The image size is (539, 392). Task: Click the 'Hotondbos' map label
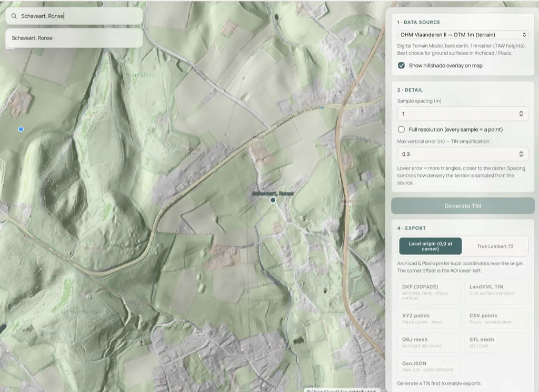click(140, 75)
